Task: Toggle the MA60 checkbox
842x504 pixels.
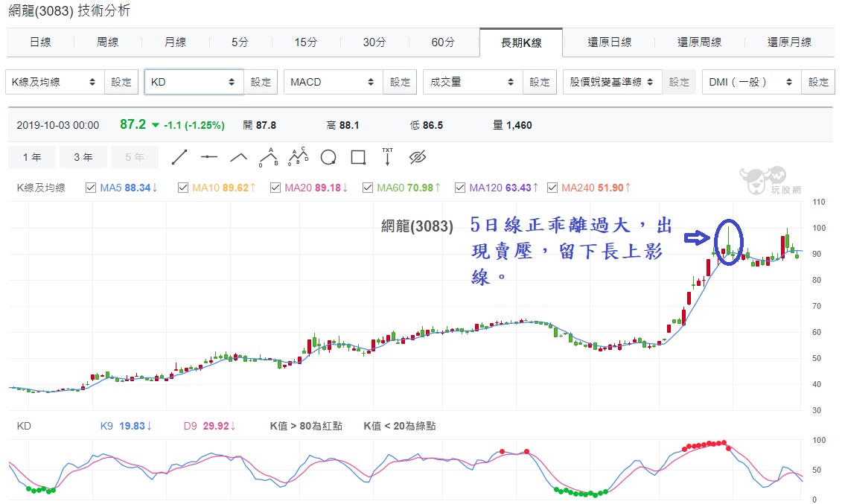Action: click(x=368, y=188)
